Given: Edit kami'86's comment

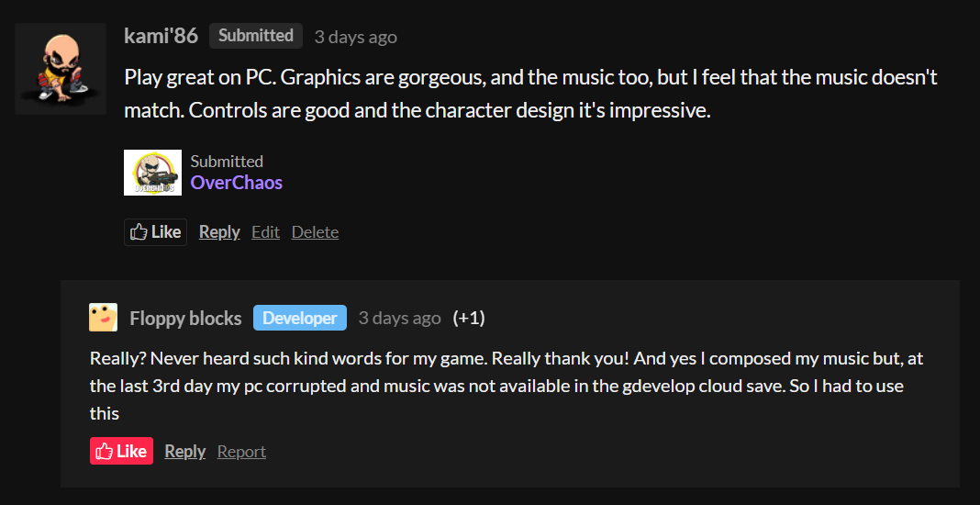Looking at the screenshot, I should (x=265, y=232).
